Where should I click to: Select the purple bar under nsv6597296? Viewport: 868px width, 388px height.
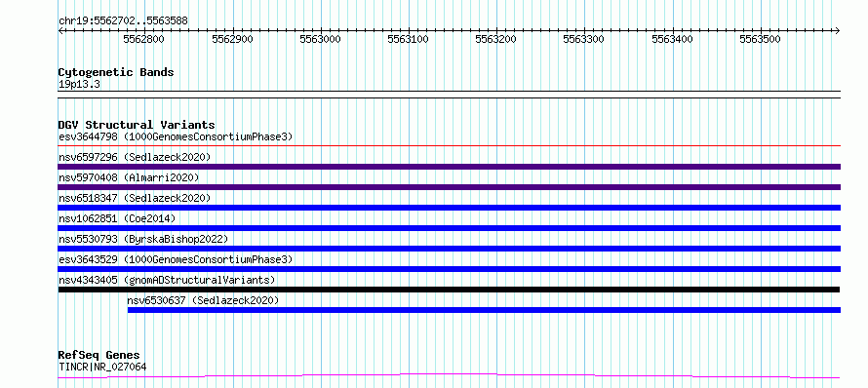449,167
